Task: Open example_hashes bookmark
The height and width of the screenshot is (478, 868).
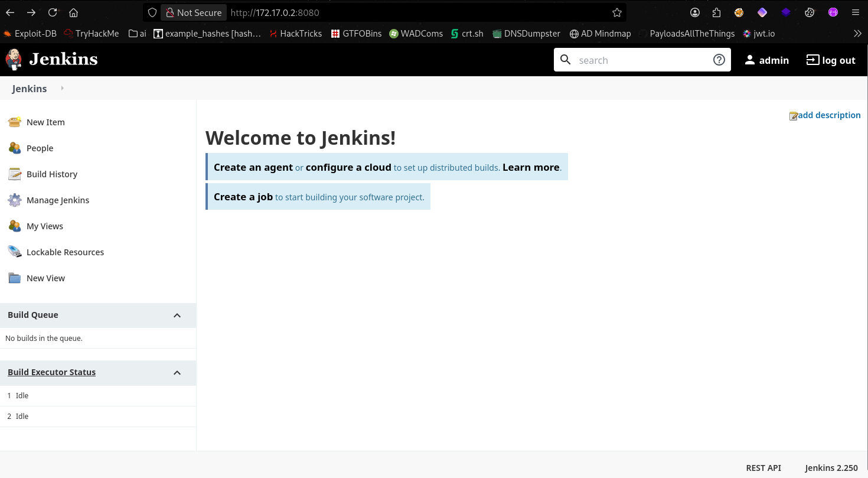Action: 207,34
